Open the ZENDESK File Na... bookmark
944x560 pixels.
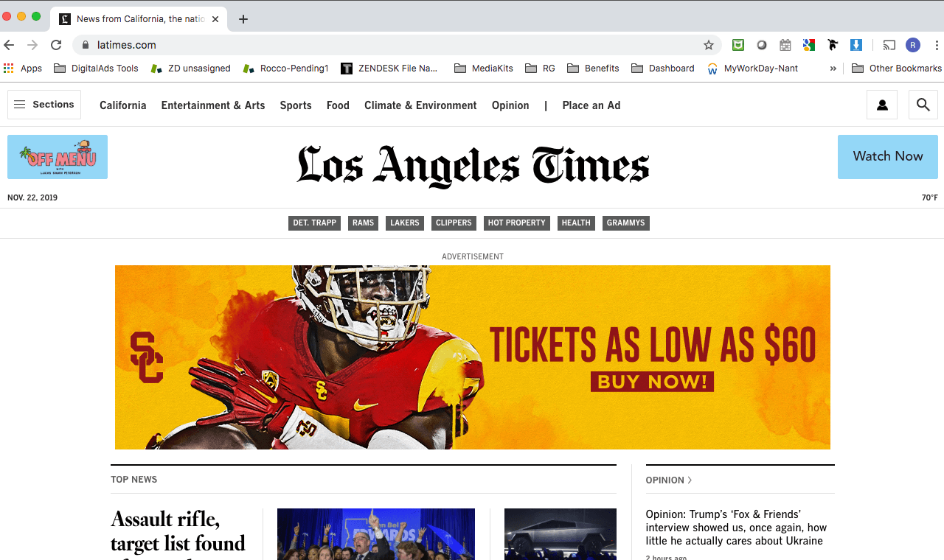tap(389, 69)
